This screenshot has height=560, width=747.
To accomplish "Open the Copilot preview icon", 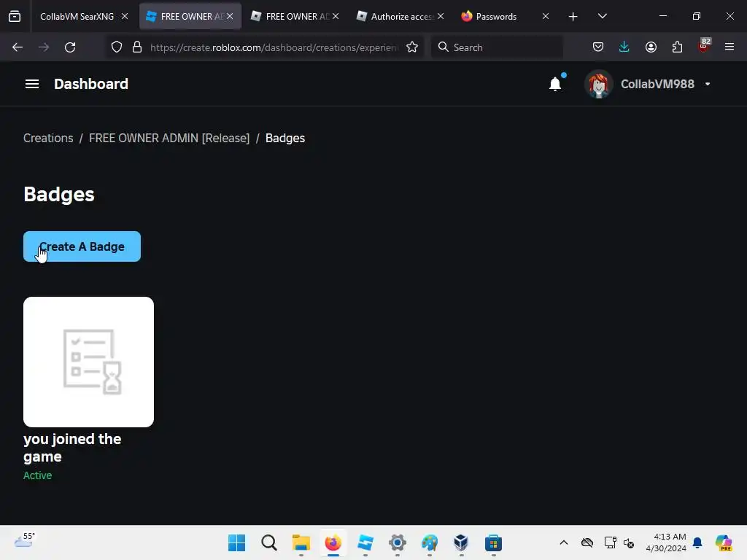I will [724, 542].
